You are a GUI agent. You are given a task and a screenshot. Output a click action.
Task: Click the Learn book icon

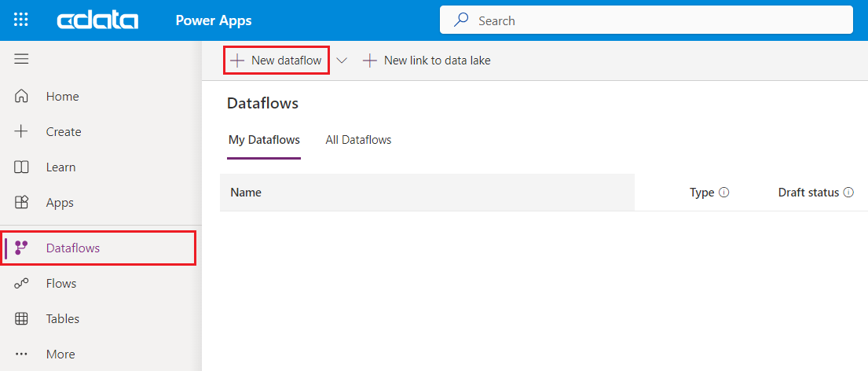pos(22,167)
